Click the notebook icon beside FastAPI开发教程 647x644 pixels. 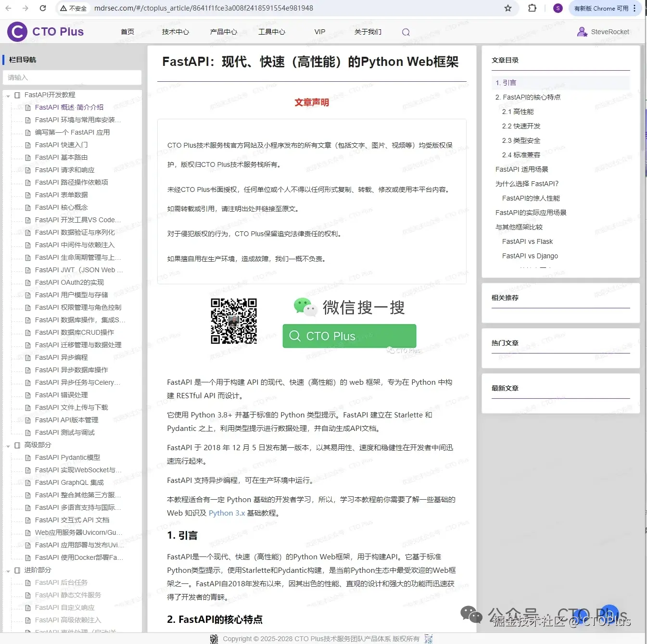[17, 95]
